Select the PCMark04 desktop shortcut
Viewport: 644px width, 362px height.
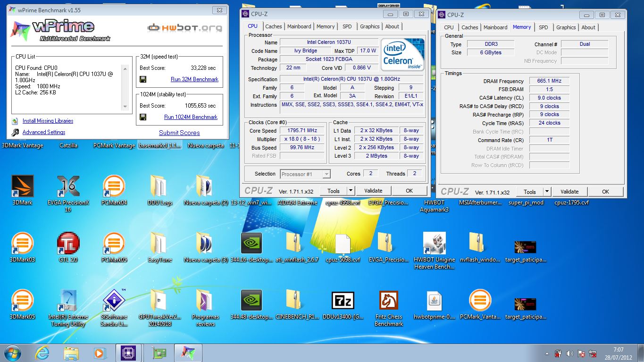(x=114, y=186)
